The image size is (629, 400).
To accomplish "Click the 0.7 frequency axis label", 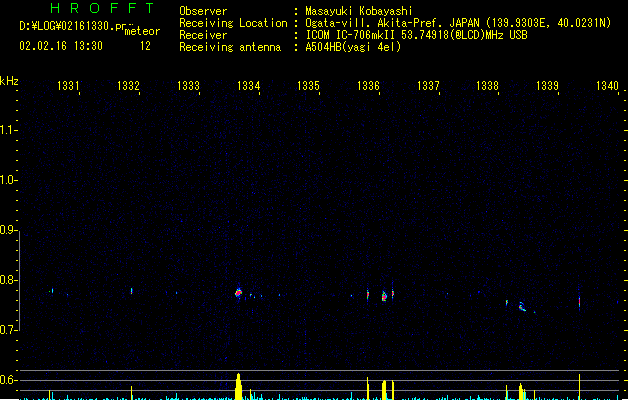I will coord(8,330).
